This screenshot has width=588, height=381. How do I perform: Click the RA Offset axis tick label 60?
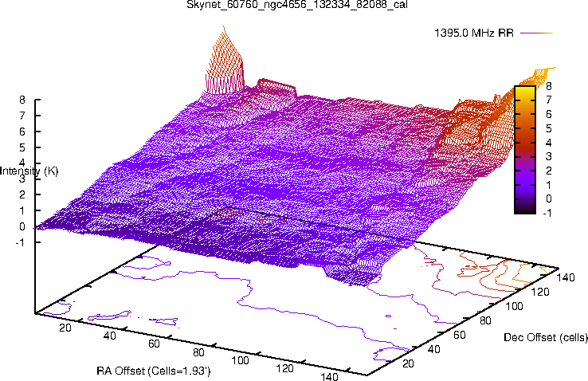[x=154, y=344]
